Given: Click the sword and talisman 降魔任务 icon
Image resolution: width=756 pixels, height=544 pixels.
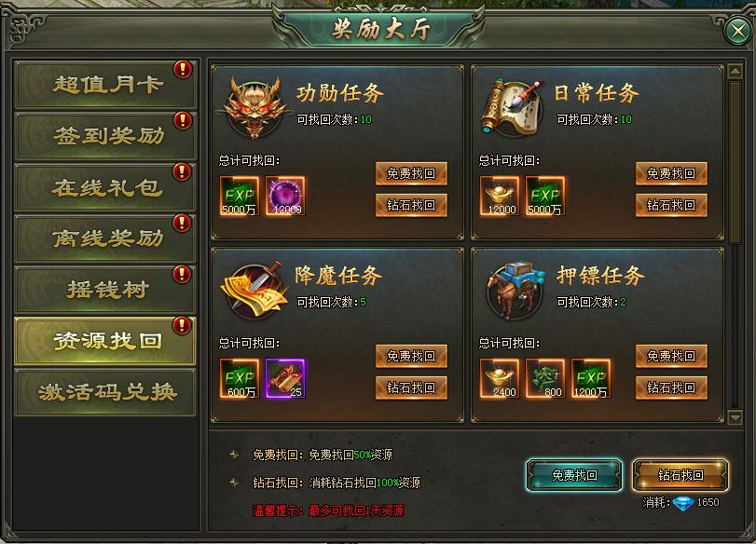Looking at the screenshot, I should click(254, 290).
